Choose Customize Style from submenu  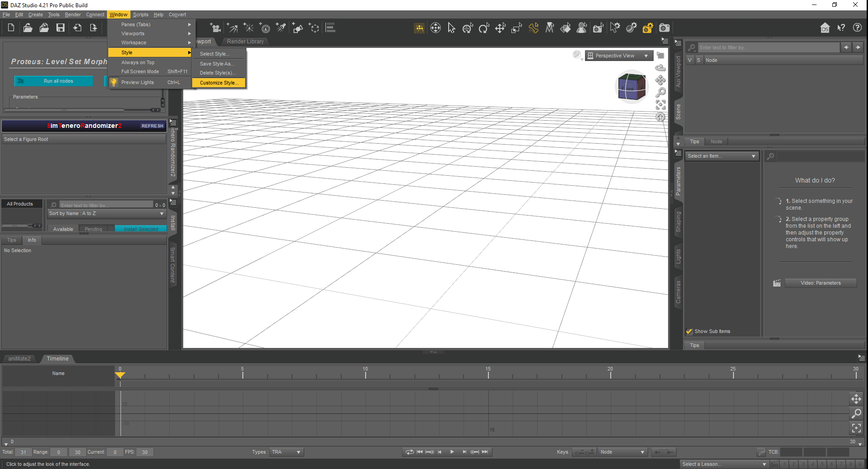click(219, 83)
